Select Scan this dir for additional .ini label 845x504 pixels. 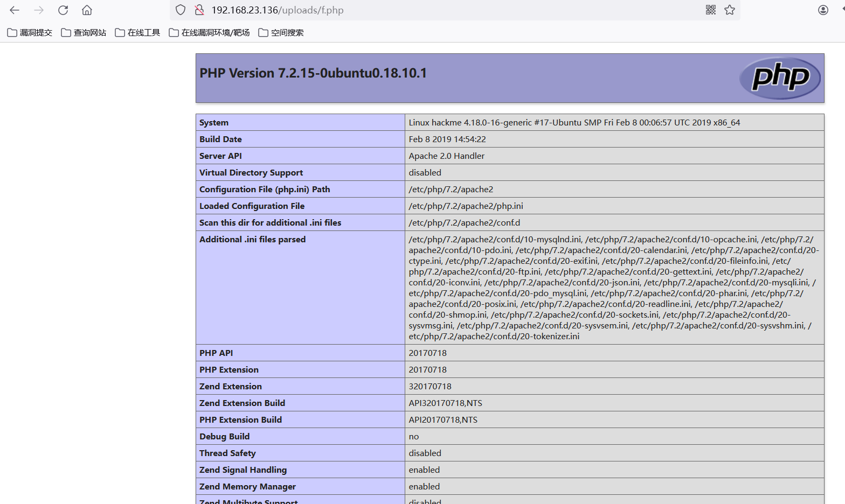coord(271,223)
